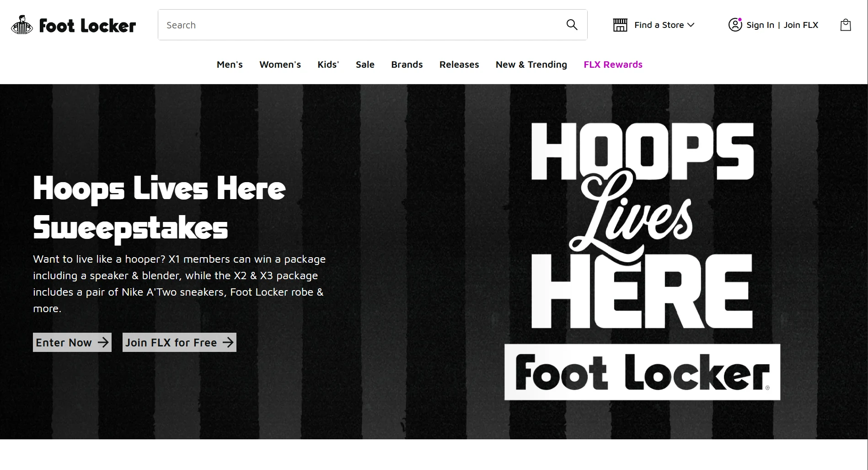Expand the Find a Store dropdown

664,25
